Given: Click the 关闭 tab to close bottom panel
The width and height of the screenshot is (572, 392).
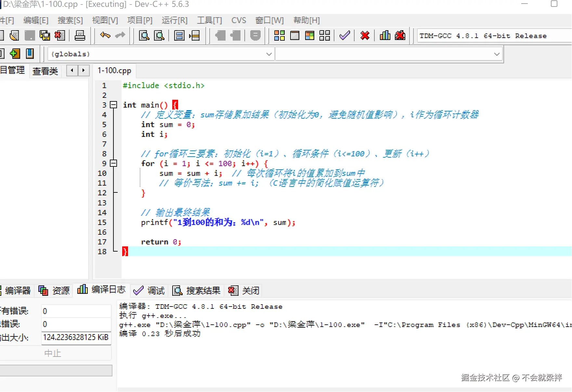Looking at the screenshot, I should [244, 290].
